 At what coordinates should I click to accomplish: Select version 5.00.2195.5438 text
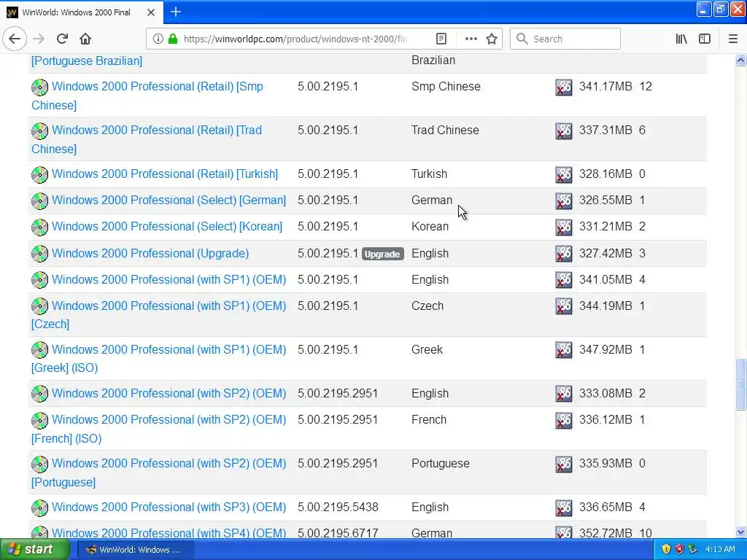(338, 507)
